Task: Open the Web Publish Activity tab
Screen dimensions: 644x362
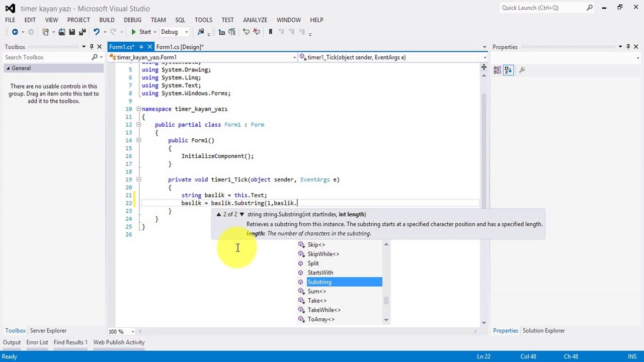Action: [119, 343]
